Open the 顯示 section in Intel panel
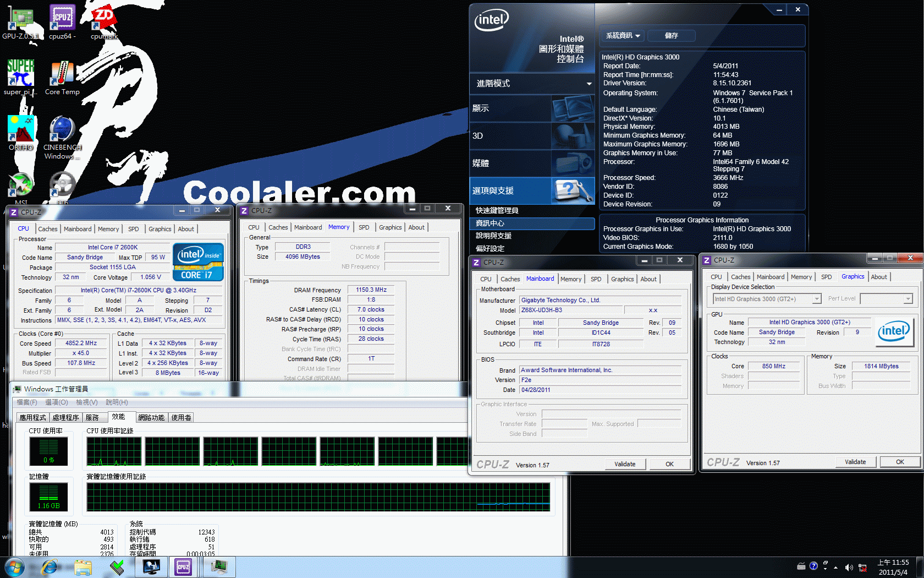Viewport: 924px width, 578px height. (532, 108)
